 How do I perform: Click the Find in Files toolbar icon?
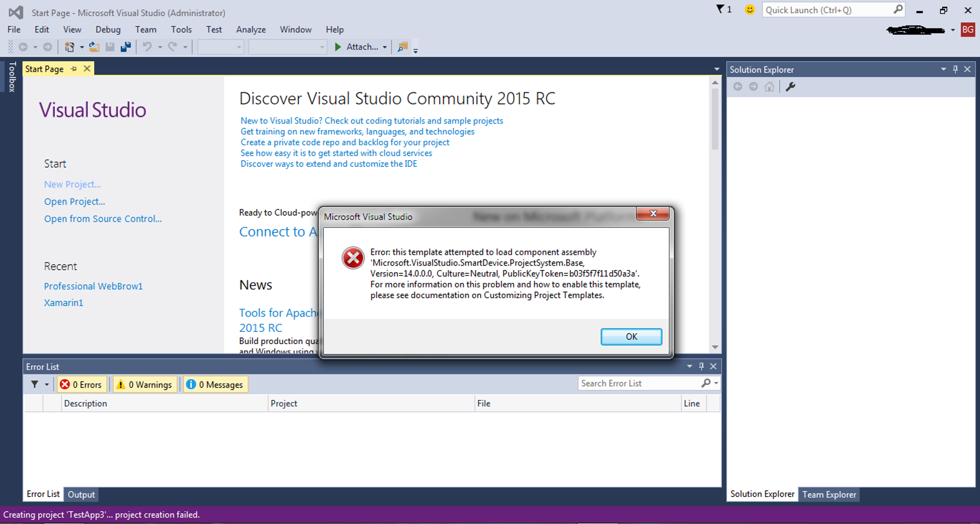pyautogui.click(x=403, y=47)
